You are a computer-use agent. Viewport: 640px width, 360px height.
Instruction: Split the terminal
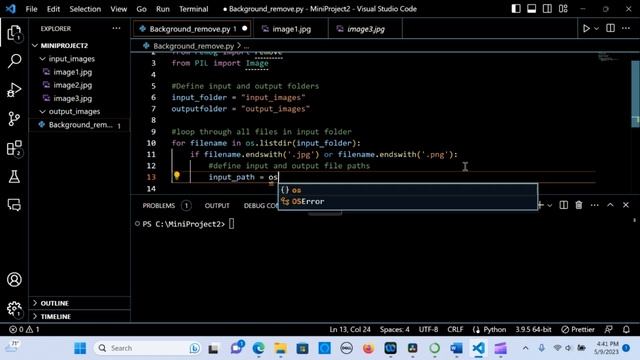pos(563,205)
